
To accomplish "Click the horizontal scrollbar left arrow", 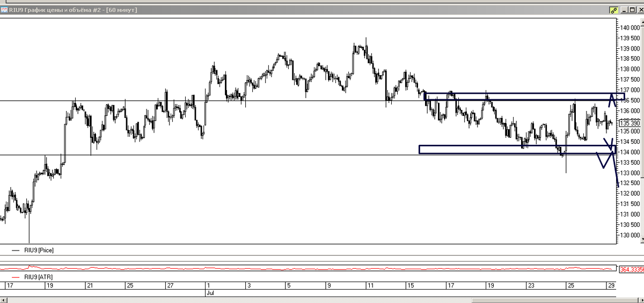I will click(x=3, y=300).
